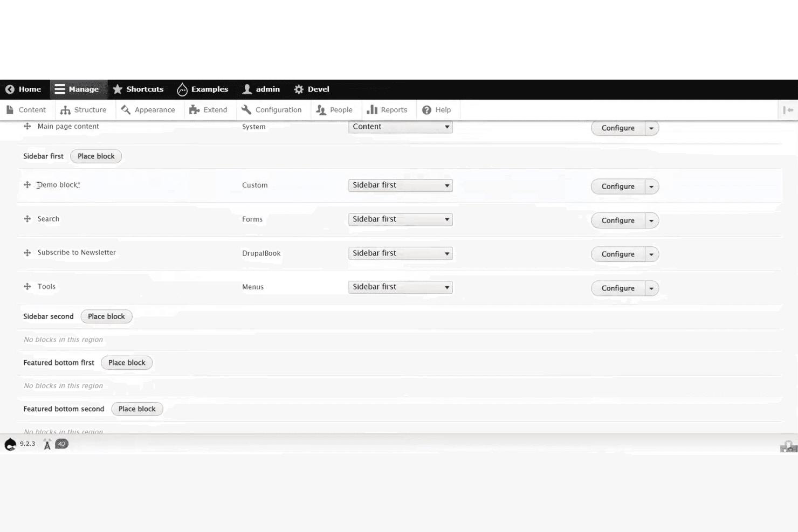The height and width of the screenshot is (532, 798).
Task: Click Place block for Sidebar second
Action: coord(106,316)
